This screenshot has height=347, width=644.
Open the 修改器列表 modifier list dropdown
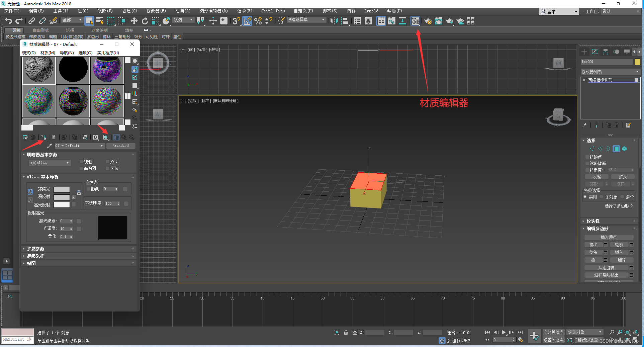tap(610, 71)
